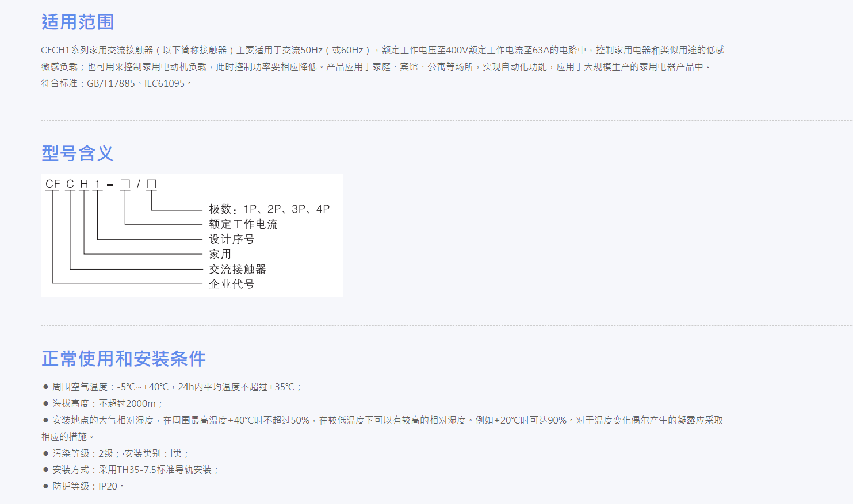Viewport: 853px width, 504px height.
Task: Click the 交流接触器 diagram label
Action: 237,269
